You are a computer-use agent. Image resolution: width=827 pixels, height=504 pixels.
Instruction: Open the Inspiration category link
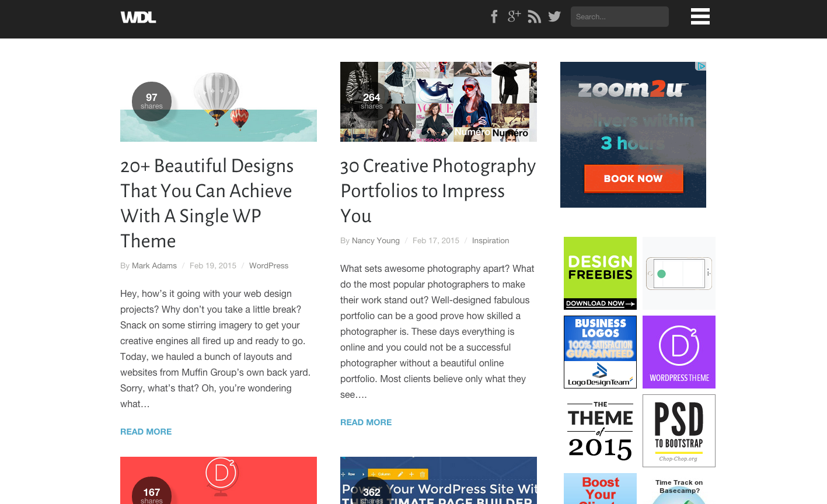(x=490, y=240)
